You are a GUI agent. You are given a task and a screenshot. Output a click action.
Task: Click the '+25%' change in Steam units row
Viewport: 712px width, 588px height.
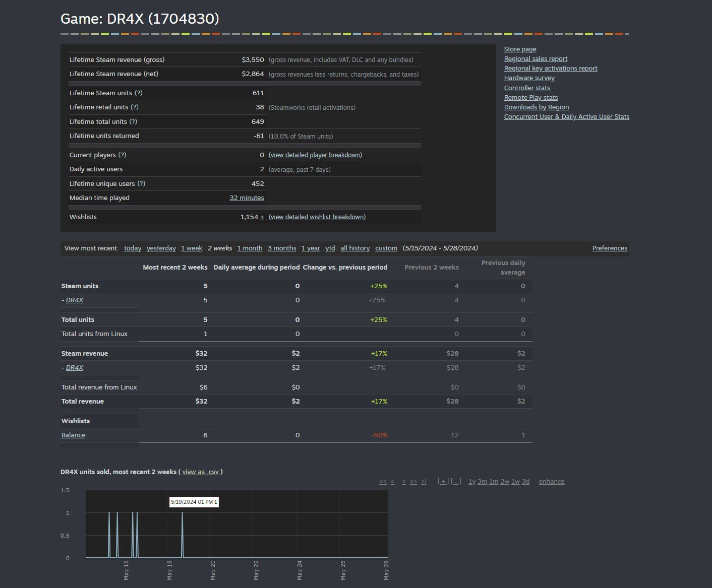379,286
